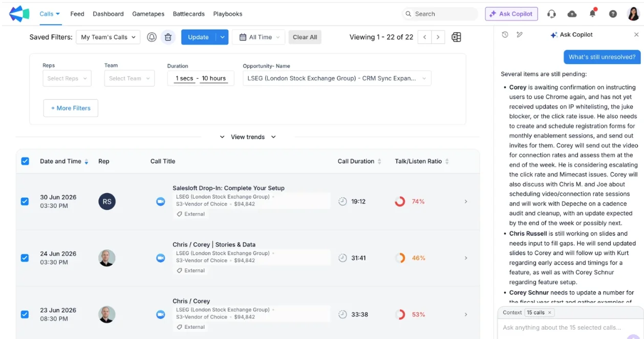Open notifications bell in top bar

click(x=592, y=13)
